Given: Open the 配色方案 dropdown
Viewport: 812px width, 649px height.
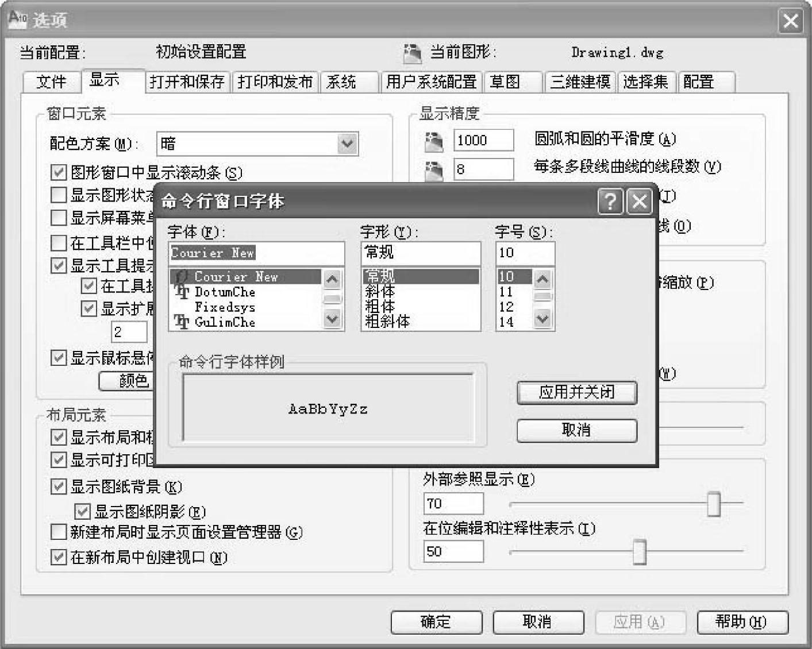Looking at the screenshot, I should click(347, 144).
